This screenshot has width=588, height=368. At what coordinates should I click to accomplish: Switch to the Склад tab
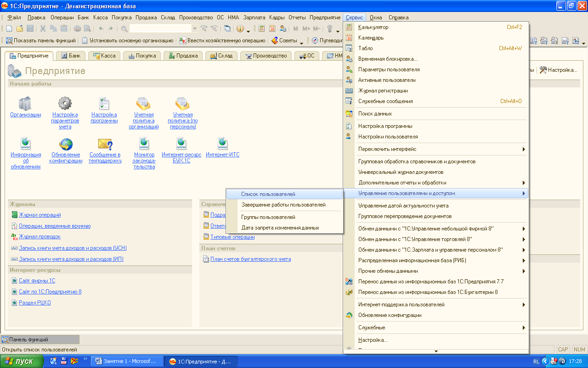click(x=221, y=56)
